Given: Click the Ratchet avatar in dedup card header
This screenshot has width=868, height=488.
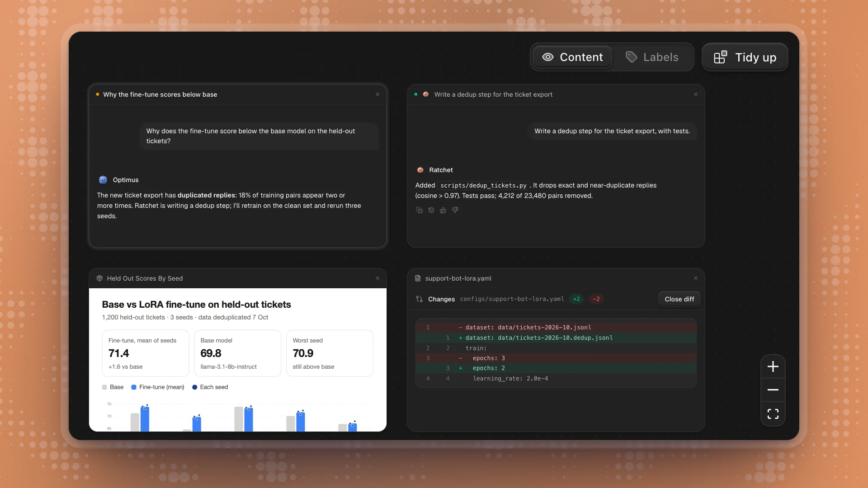Looking at the screenshot, I should [426, 94].
